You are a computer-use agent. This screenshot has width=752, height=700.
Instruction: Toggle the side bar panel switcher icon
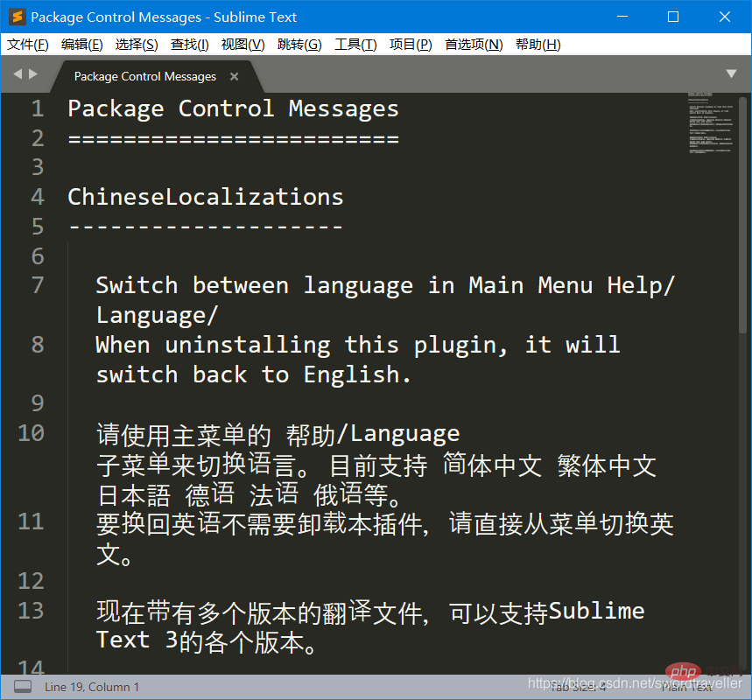click(23, 687)
